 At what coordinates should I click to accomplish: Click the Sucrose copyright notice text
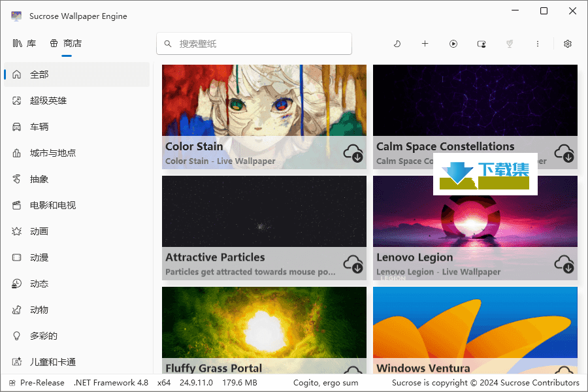(x=485, y=383)
